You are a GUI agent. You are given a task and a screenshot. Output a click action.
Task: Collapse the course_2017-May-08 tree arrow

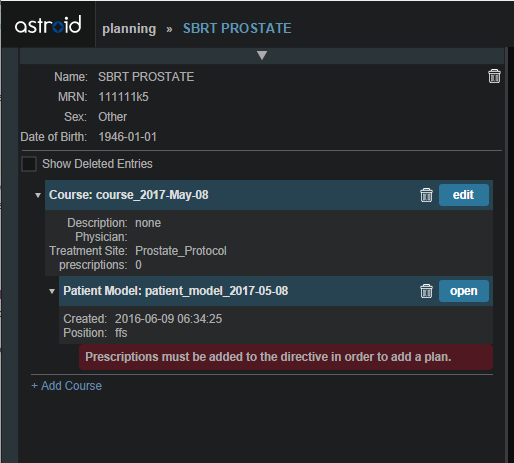(38, 195)
